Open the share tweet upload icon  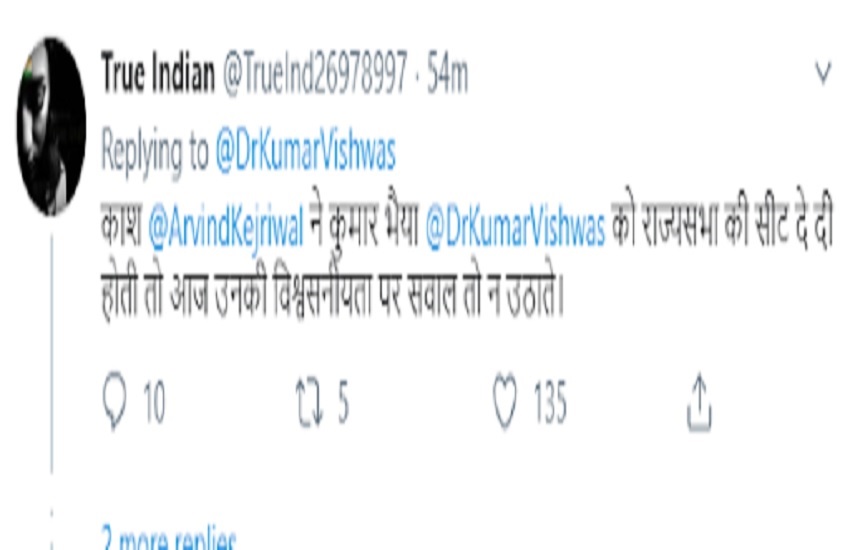point(699,403)
